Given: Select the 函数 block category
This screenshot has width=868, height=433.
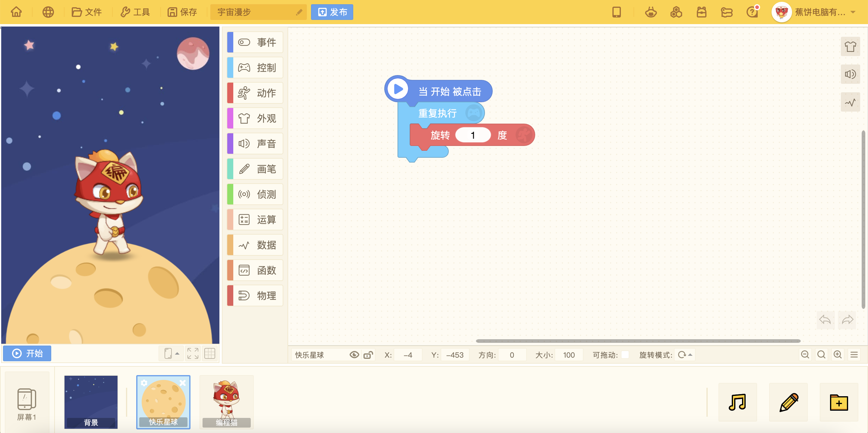Looking at the screenshot, I should (x=255, y=270).
